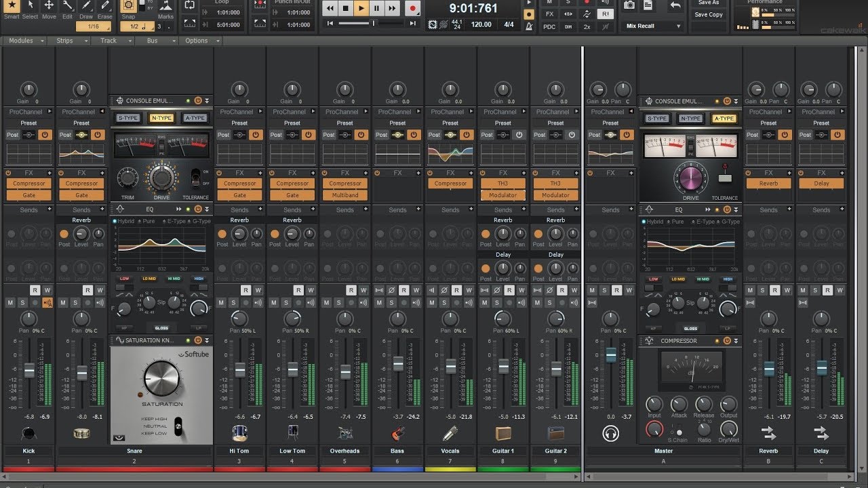Toggle the global FX bypass button
Screen dimensions: 868x488
549,14
